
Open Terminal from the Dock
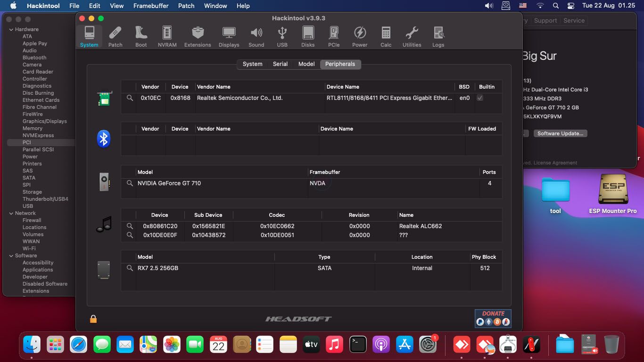(358, 345)
